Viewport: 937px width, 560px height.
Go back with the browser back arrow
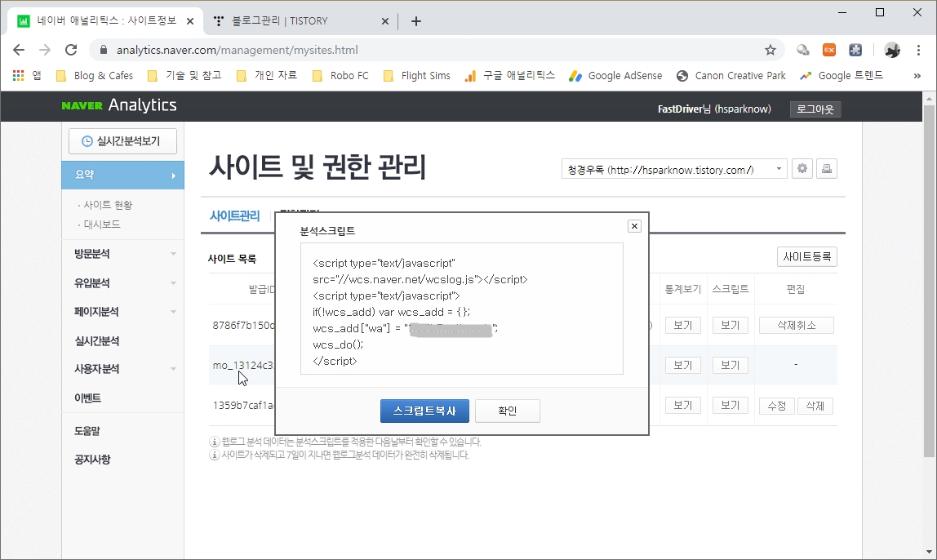point(19,50)
